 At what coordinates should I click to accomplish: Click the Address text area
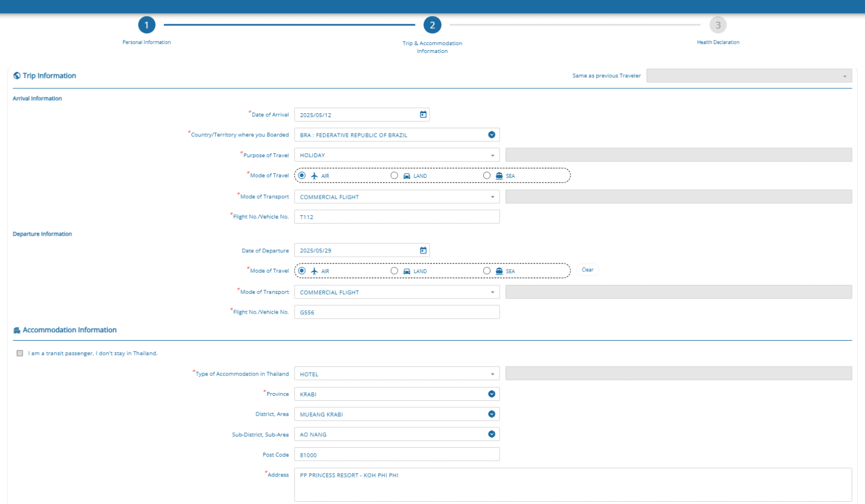coord(572,484)
